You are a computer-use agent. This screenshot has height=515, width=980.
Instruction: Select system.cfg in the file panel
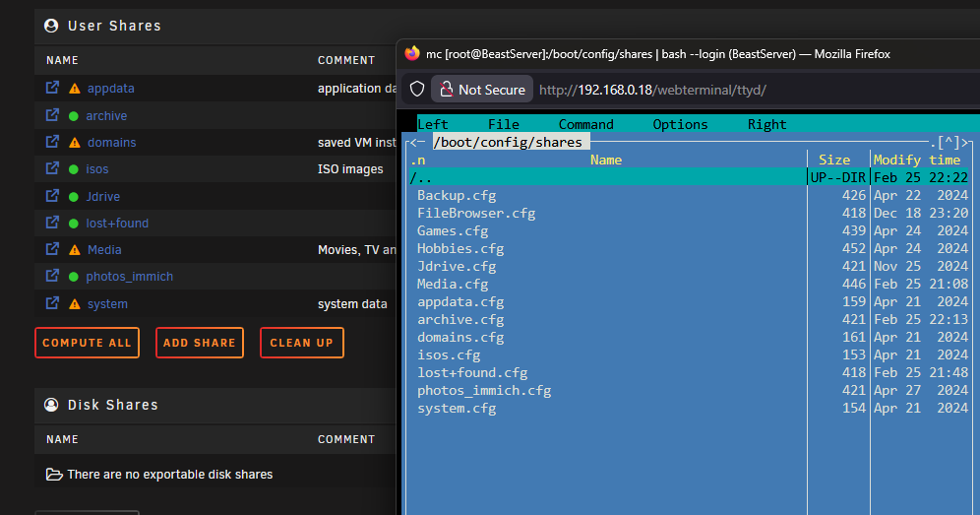pos(457,408)
